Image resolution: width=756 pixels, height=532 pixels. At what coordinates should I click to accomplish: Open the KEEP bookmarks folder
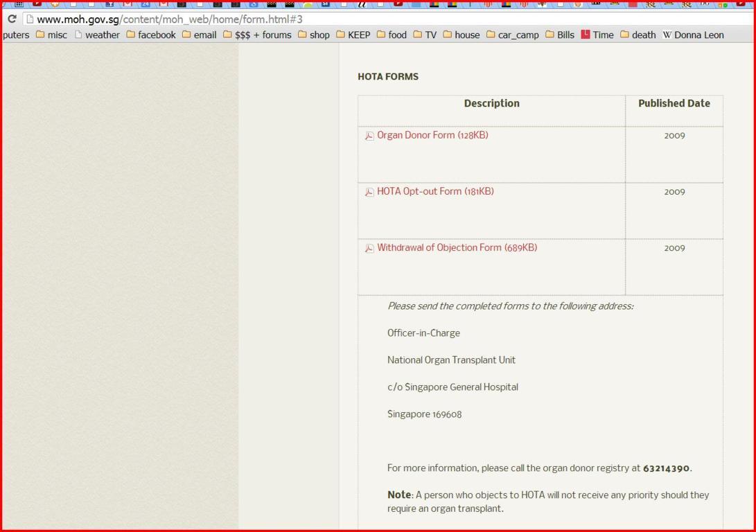tap(353, 35)
